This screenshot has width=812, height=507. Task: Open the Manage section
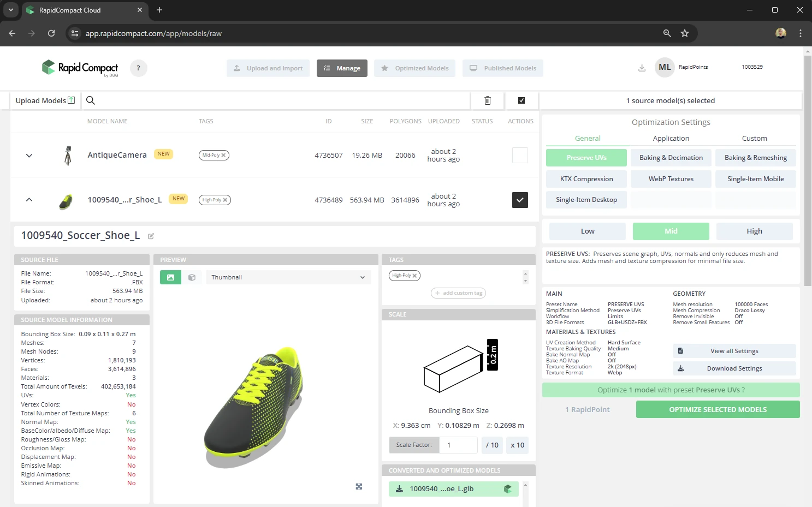click(x=342, y=68)
